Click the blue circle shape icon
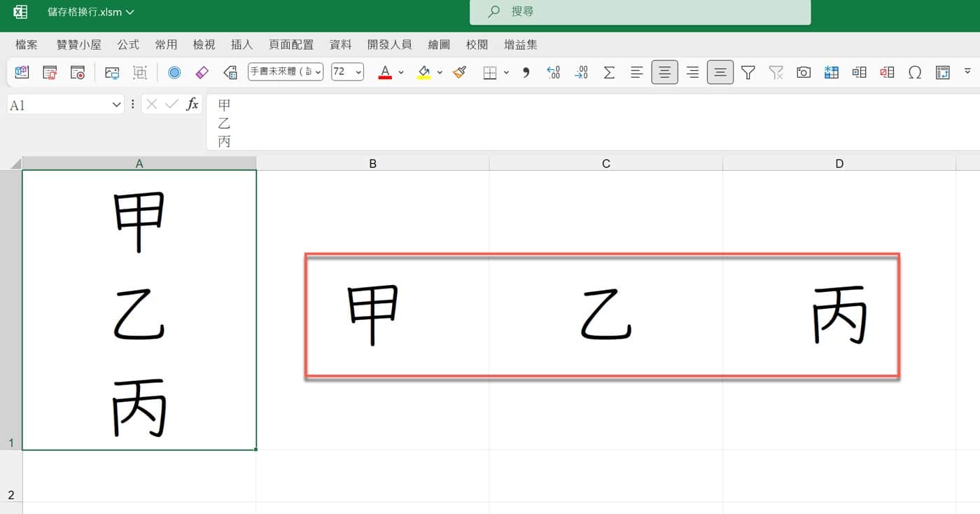This screenshot has height=514, width=980. (x=174, y=72)
